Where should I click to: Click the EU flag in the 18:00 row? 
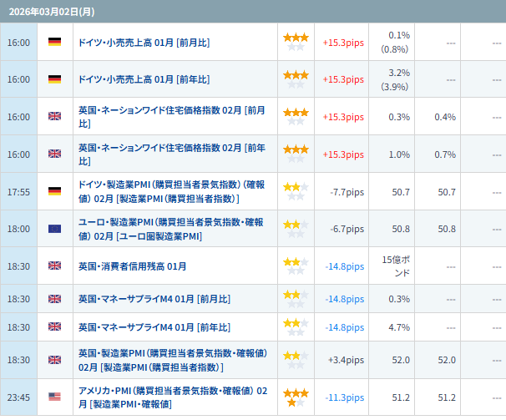point(55,229)
